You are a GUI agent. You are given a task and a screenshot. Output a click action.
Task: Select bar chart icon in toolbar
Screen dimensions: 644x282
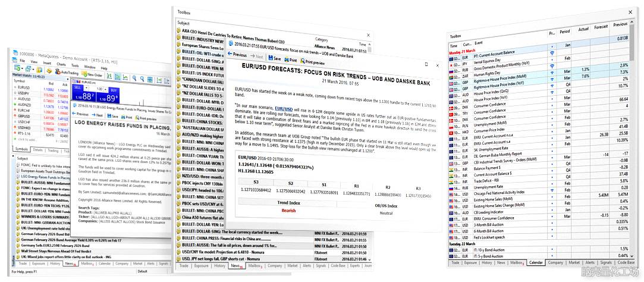click(109, 76)
